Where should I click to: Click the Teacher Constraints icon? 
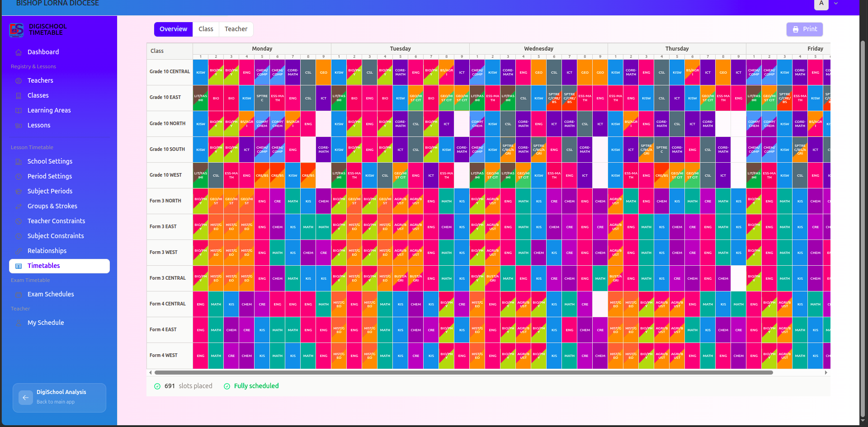[x=19, y=221]
